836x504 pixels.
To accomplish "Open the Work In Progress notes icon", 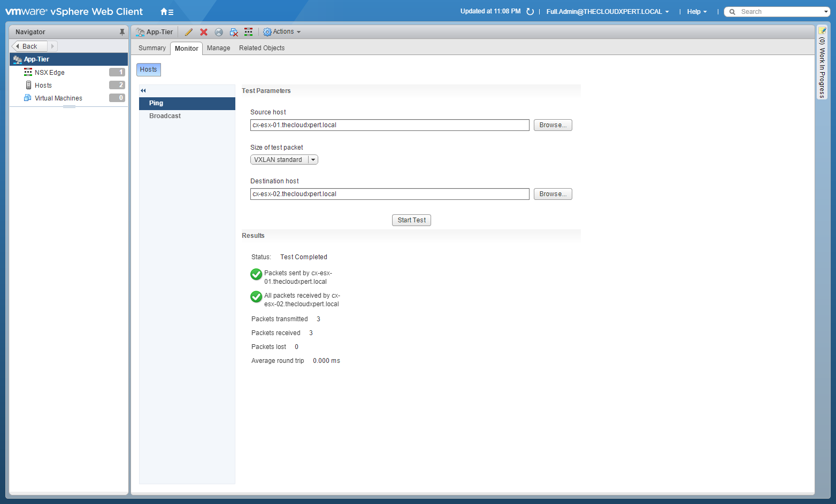I will (822, 30).
